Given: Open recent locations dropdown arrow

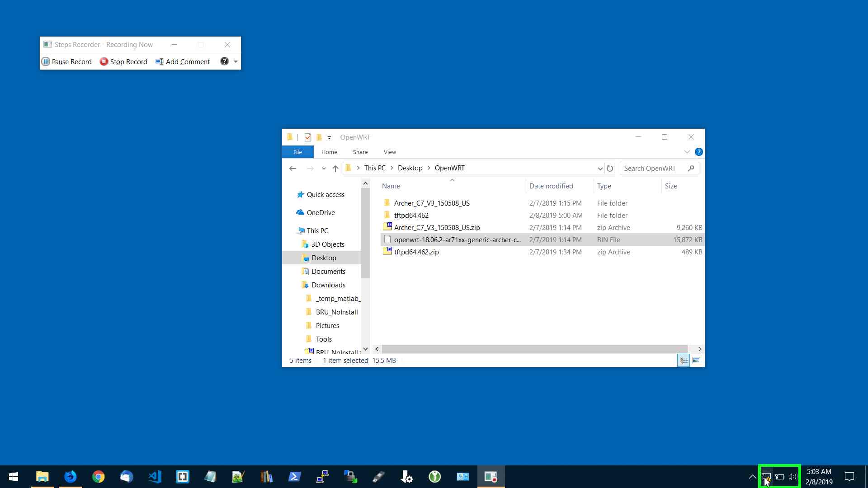Looking at the screenshot, I should pyautogui.click(x=324, y=169).
